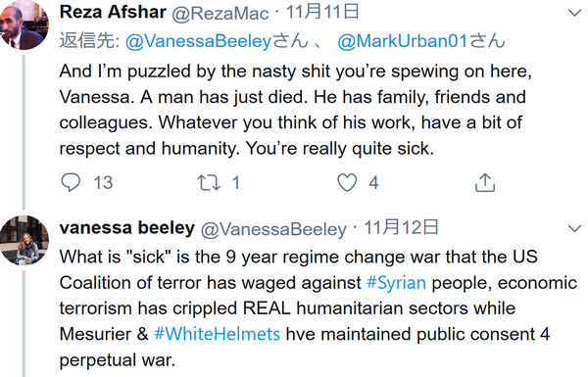Viewport: 588px width, 377px height.
Task: Open Reza Afshar display name
Action: 113,12
